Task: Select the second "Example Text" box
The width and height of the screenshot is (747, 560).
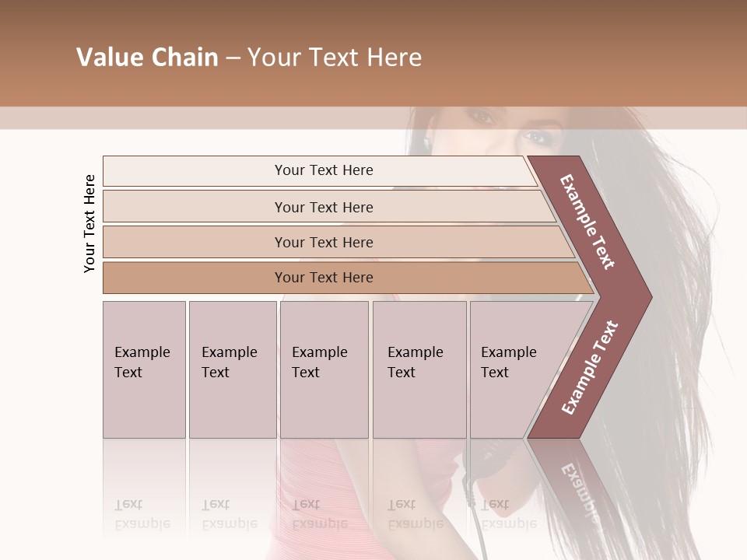Action: tap(233, 369)
